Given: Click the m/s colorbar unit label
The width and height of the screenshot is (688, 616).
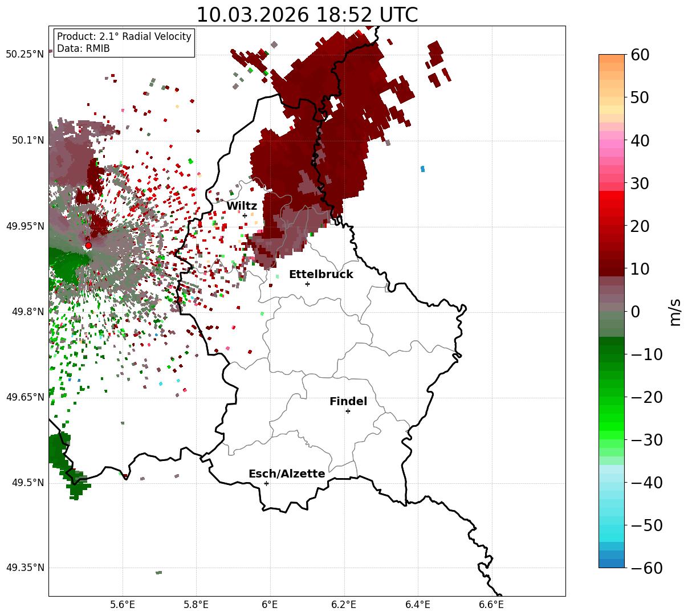Looking at the screenshot, I should pyautogui.click(x=676, y=312).
